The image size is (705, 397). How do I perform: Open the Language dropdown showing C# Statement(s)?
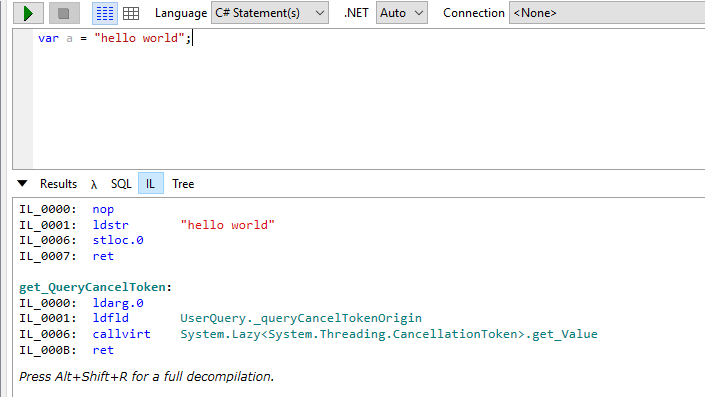(x=270, y=13)
